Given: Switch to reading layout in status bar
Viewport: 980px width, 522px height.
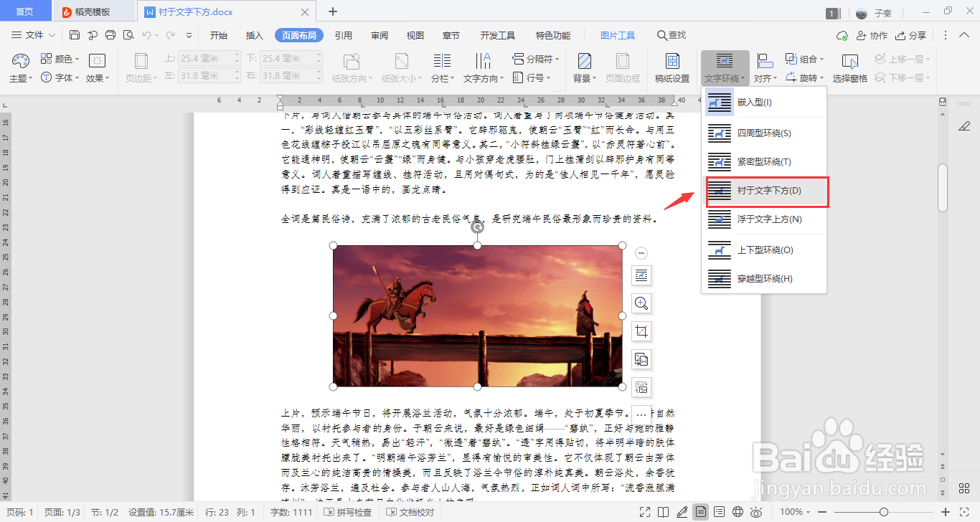Looking at the screenshot, I should point(664,512).
